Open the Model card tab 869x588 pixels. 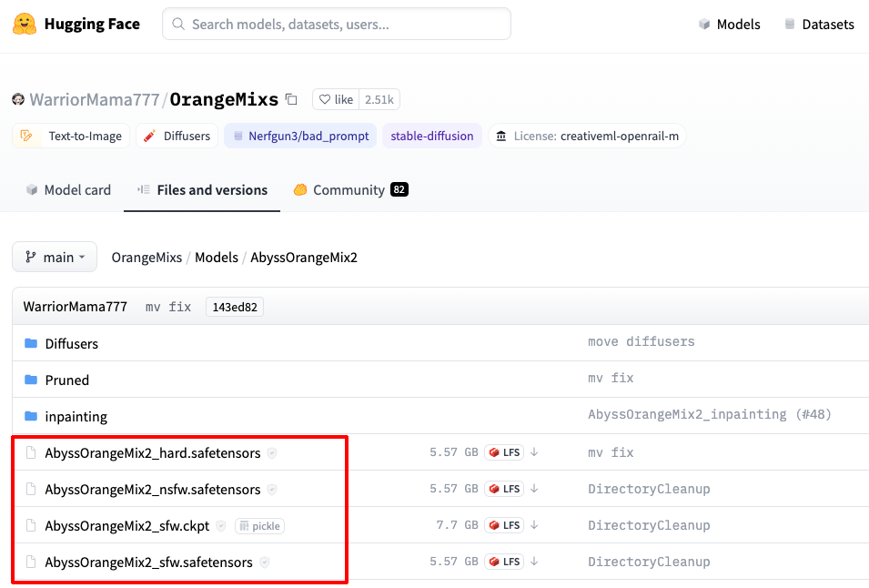coord(68,190)
